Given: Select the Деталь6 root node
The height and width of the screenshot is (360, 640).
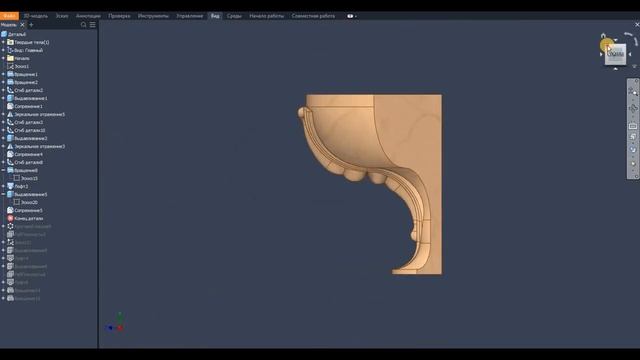Looking at the screenshot, I should click(x=16, y=34).
